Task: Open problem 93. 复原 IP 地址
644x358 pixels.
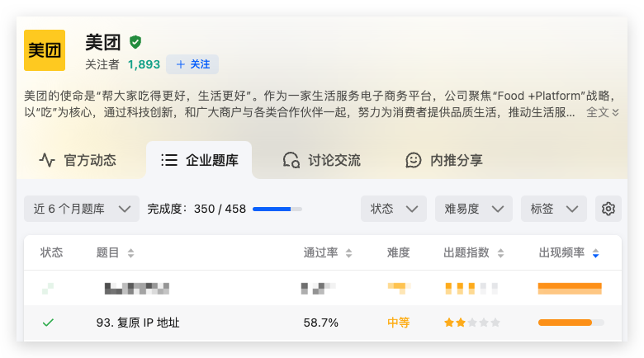Action: coord(138,323)
